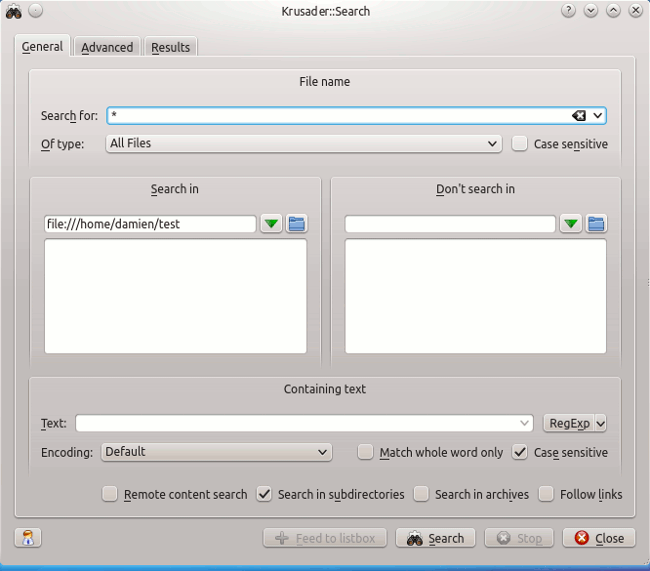Screen dimensions: 650x571
Task: Close window using title bar X
Action: pyautogui.click(x=635, y=10)
